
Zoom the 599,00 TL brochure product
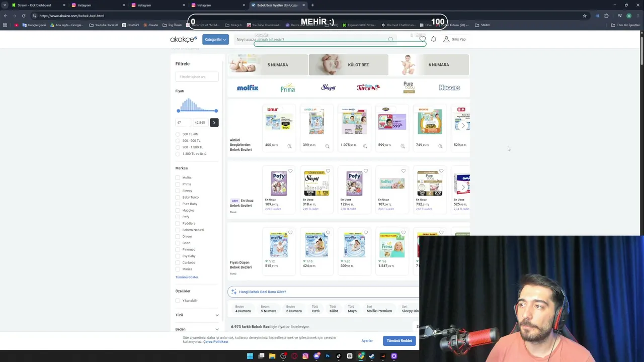[x=403, y=146]
